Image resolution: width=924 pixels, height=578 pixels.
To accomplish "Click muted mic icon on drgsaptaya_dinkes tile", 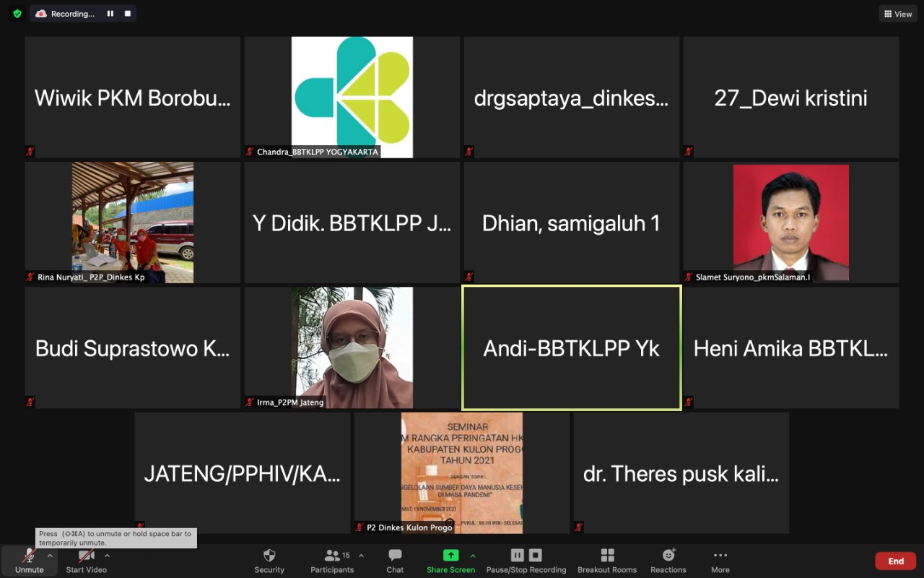I will coord(469,152).
